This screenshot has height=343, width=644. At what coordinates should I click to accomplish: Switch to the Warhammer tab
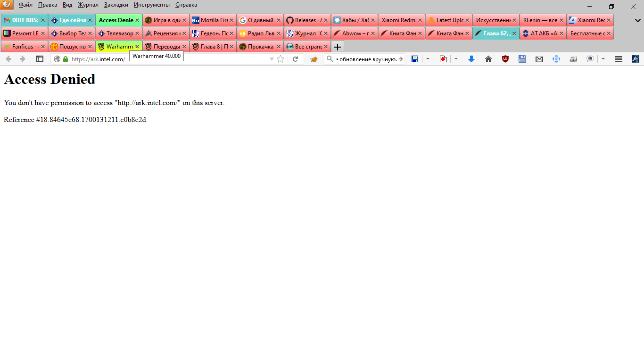pyautogui.click(x=119, y=47)
